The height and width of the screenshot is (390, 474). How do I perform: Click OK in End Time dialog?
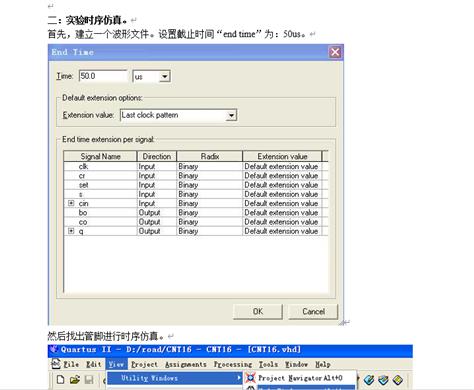pos(258,311)
